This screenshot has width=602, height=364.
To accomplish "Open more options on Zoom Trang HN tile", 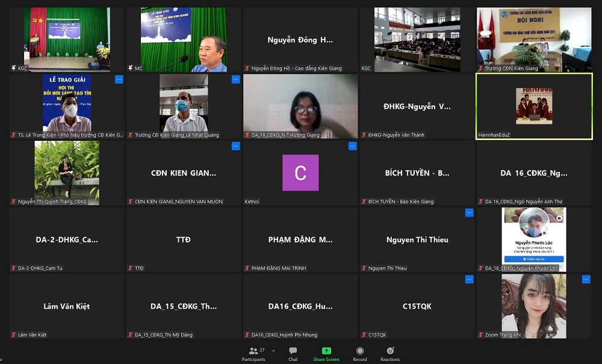I will pos(586,279).
